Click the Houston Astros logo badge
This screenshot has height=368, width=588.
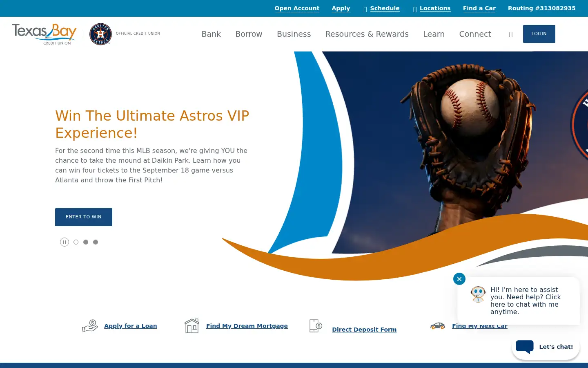click(x=100, y=34)
